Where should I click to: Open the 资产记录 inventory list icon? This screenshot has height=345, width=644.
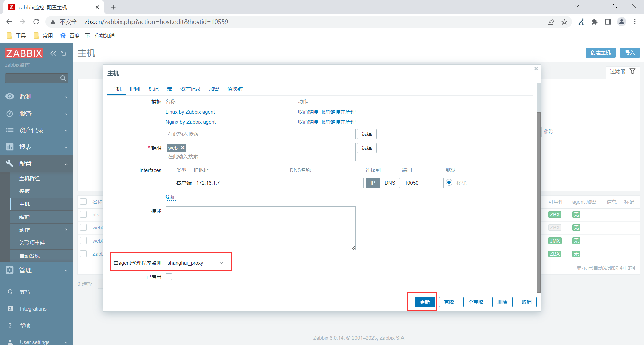10,130
